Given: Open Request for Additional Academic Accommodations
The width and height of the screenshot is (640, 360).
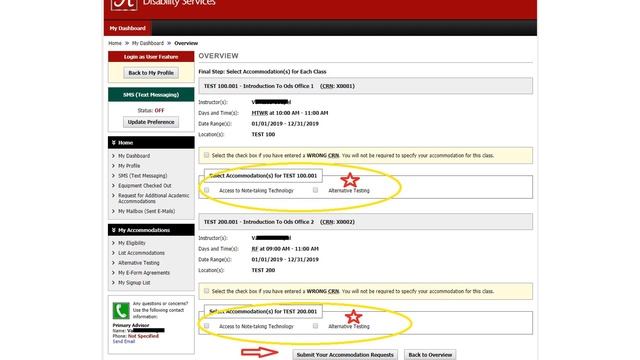Looking at the screenshot, I should tap(153, 198).
